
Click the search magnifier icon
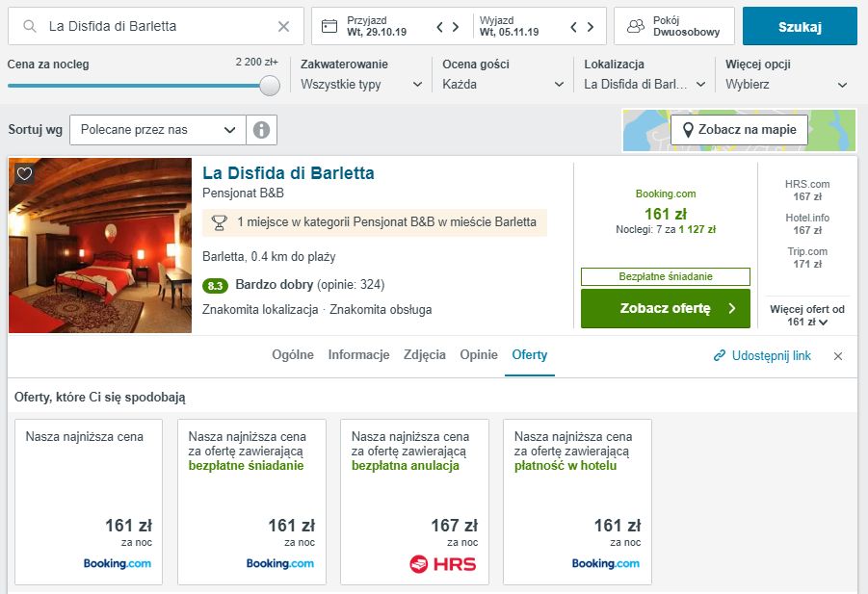31,27
